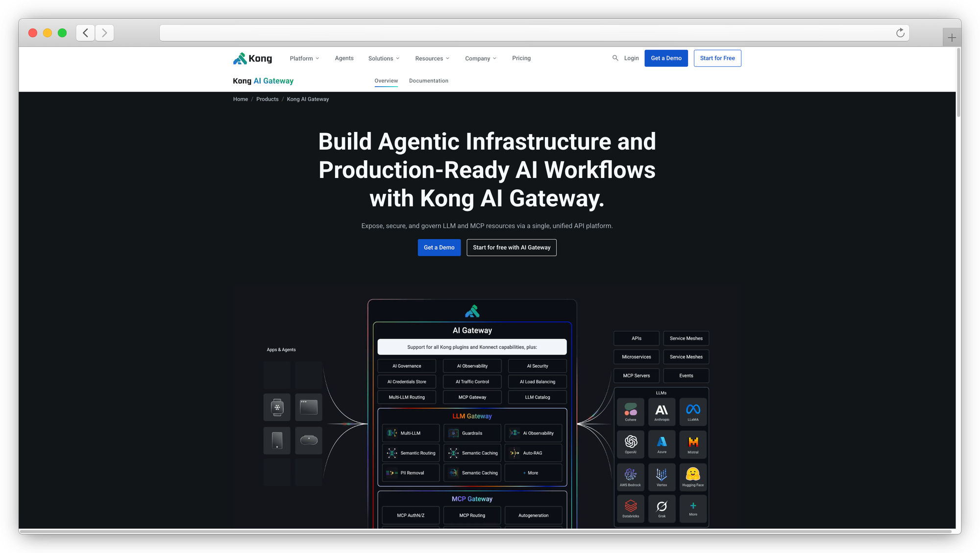The image size is (980, 553).
Task: Click the smartwatch device icon
Action: tap(277, 407)
